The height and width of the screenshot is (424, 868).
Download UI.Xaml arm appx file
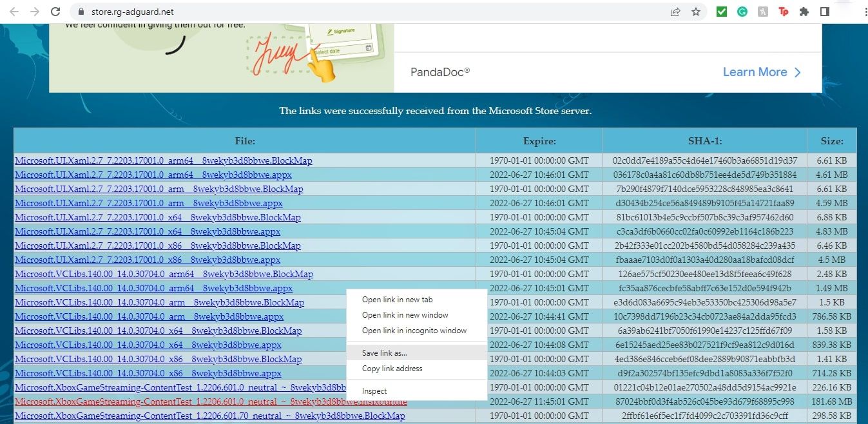[x=149, y=203]
